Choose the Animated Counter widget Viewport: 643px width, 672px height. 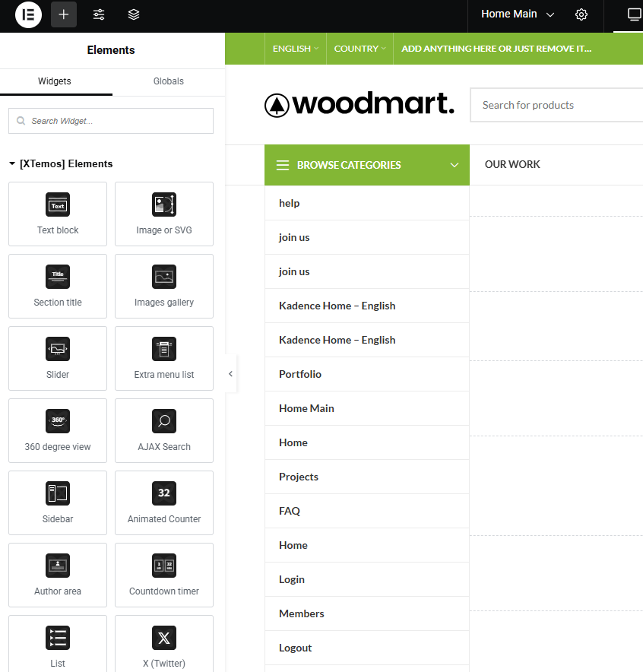pyautogui.click(x=164, y=502)
